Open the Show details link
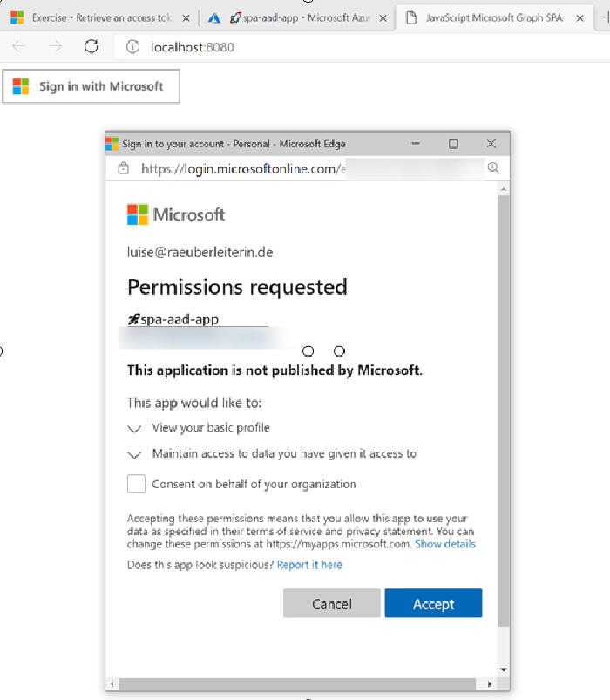This screenshot has height=700, width=610. pyautogui.click(x=445, y=544)
